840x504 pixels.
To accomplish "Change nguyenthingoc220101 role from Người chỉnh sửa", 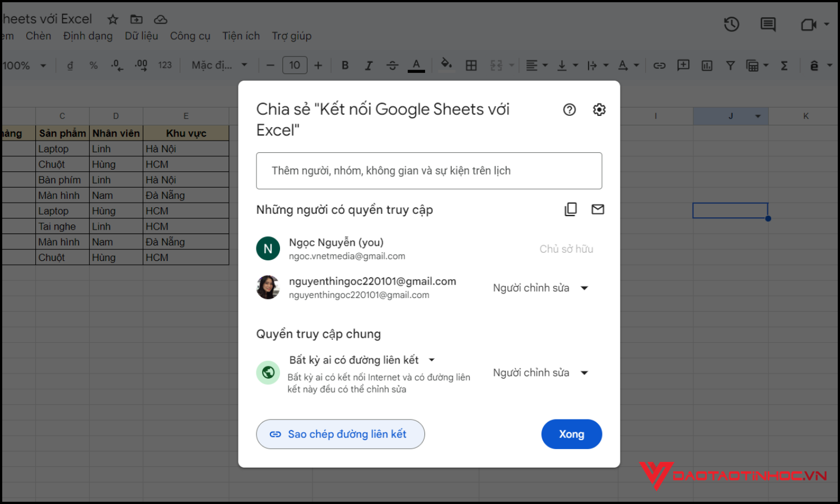I will [539, 287].
